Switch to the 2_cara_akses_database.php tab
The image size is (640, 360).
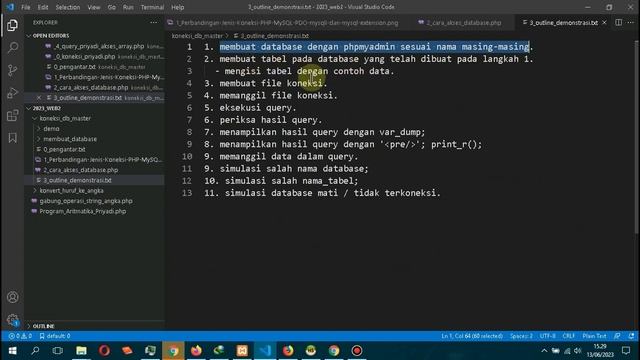point(464,22)
